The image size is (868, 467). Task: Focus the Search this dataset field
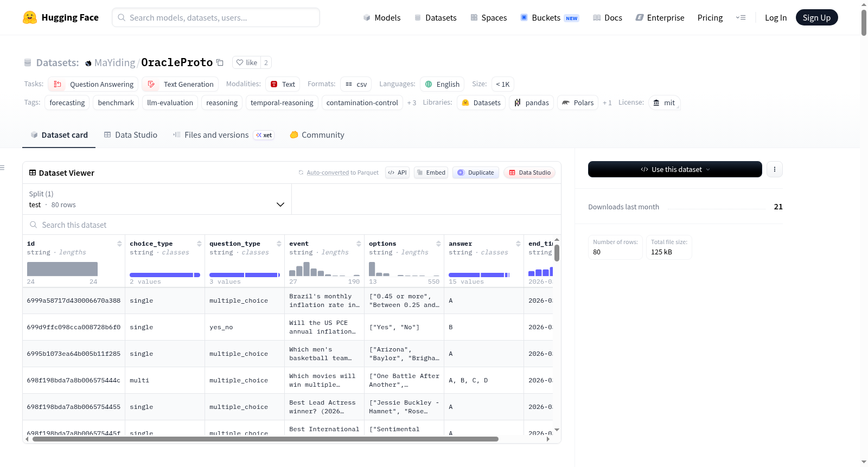(292, 225)
